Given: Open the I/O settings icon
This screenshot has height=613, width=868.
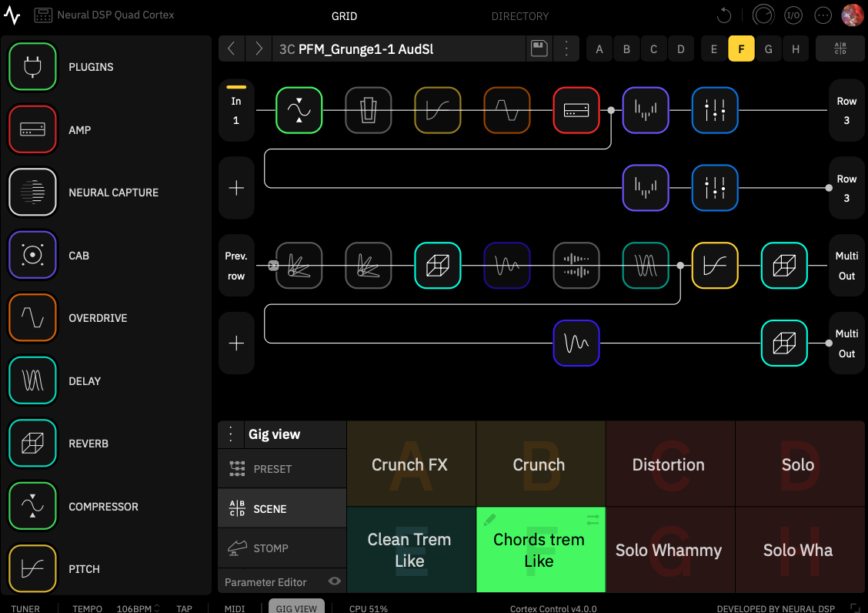Looking at the screenshot, I should click(793, 15).
